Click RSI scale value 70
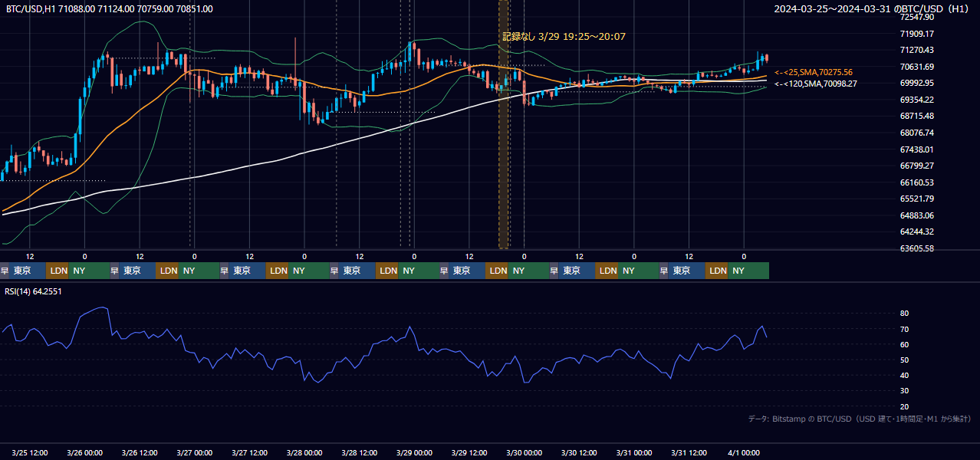 tap(905, 330)
